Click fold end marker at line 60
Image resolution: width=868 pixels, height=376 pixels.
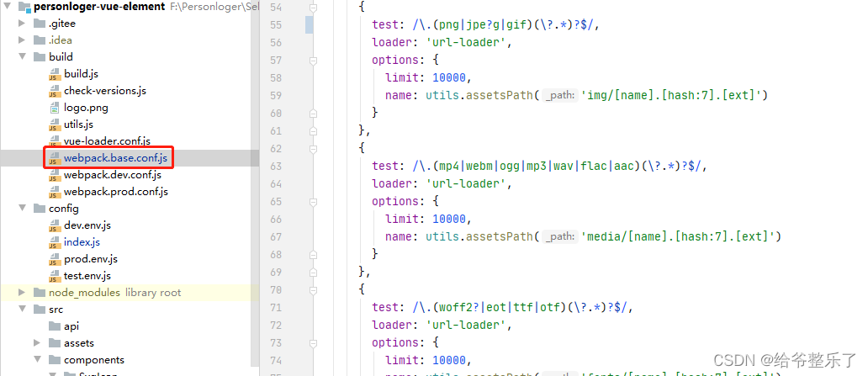pyautogui.click(x=314, y=113)
